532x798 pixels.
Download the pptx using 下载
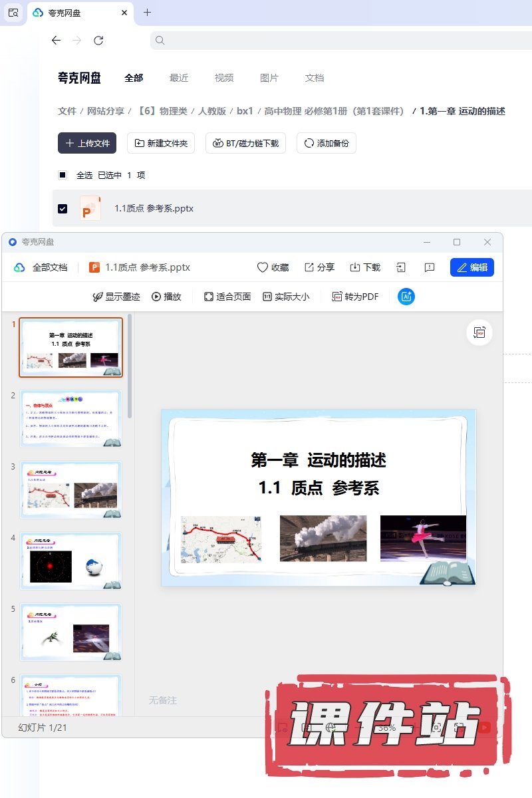coord(355,267)
